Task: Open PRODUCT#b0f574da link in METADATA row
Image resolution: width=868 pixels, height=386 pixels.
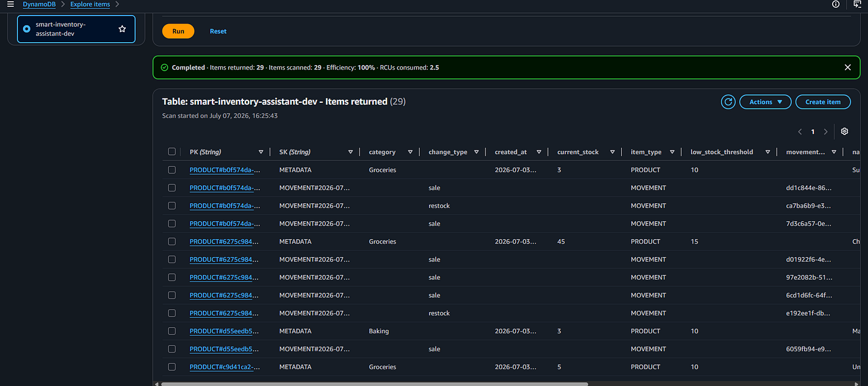Action: pyautogui.click(x=224, y=170)
